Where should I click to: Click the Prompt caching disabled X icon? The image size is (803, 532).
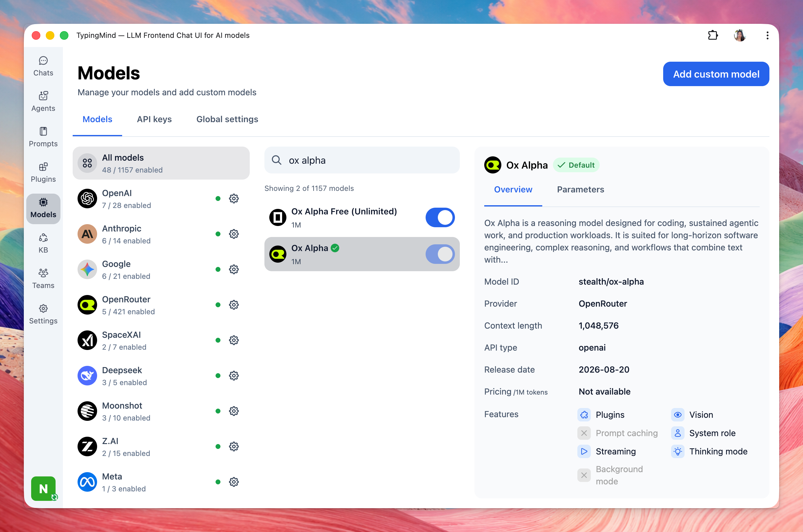point(584,433)
